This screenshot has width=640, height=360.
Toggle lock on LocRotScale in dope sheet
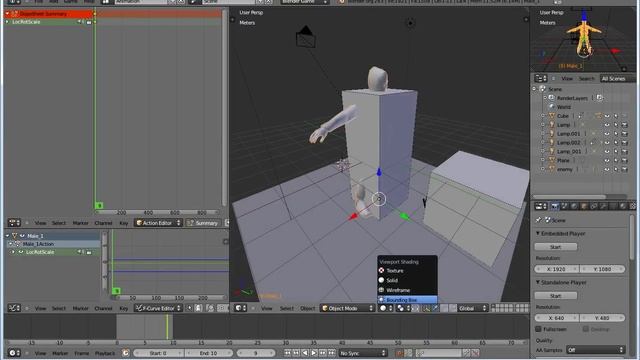(89, 22)
